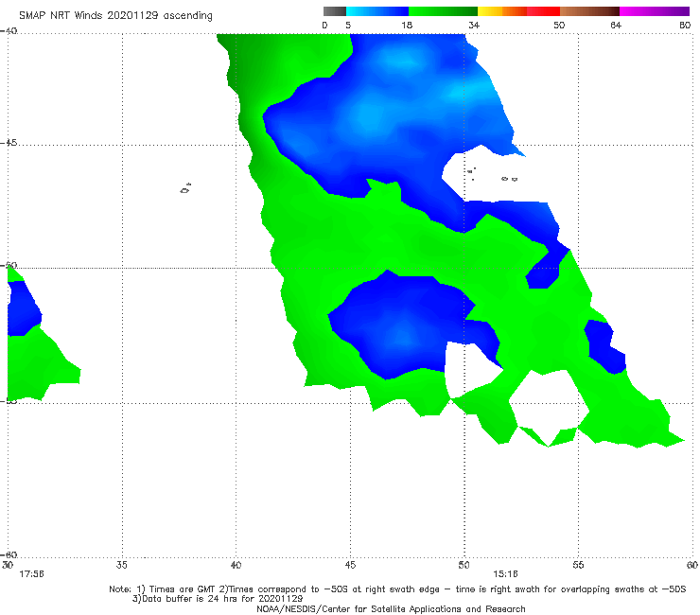Click the swath time '15:16'
This screenshot has height=615, width=700.
505,574
